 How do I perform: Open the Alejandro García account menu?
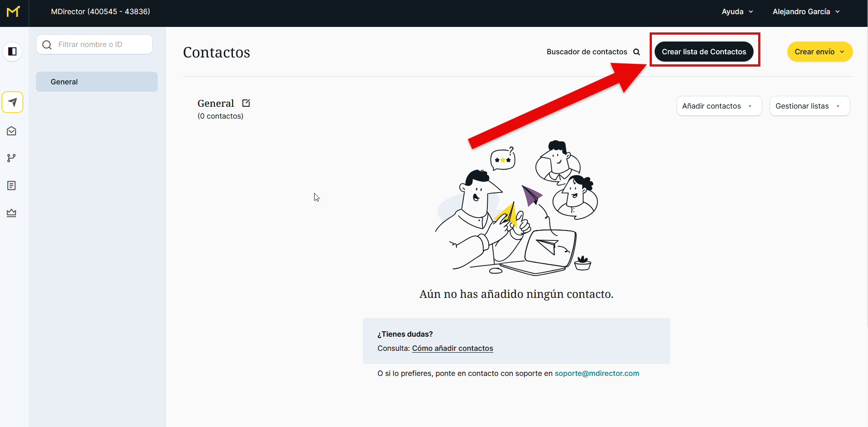click(x=806, y=12)
